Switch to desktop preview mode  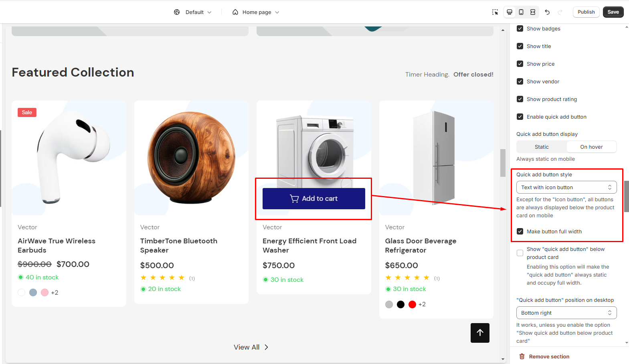point(510,12)
